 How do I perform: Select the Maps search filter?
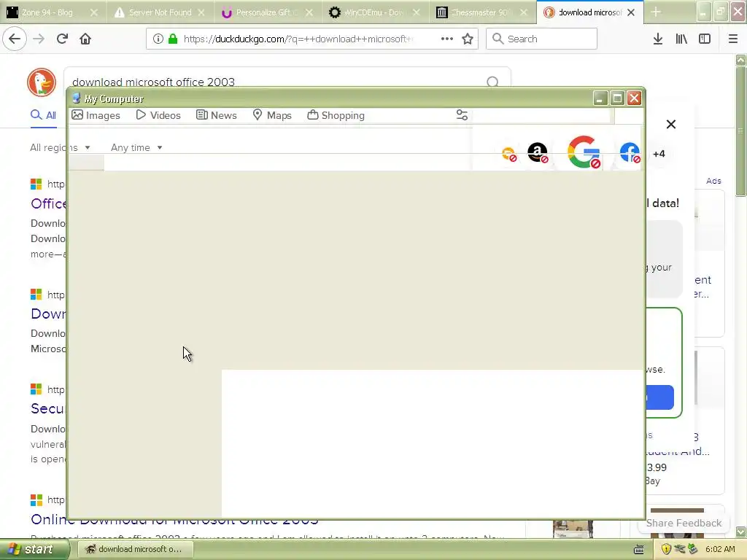click(x=272, y=115)
